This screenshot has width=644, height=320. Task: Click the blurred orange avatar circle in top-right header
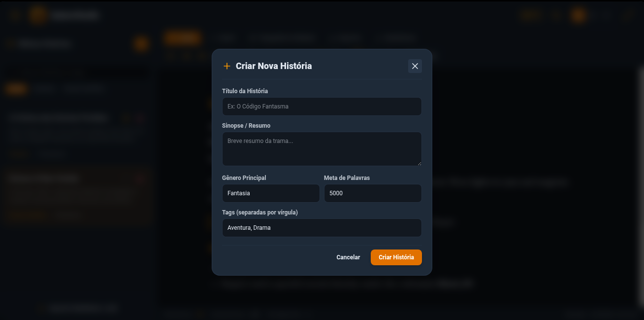tap(579, 15)
